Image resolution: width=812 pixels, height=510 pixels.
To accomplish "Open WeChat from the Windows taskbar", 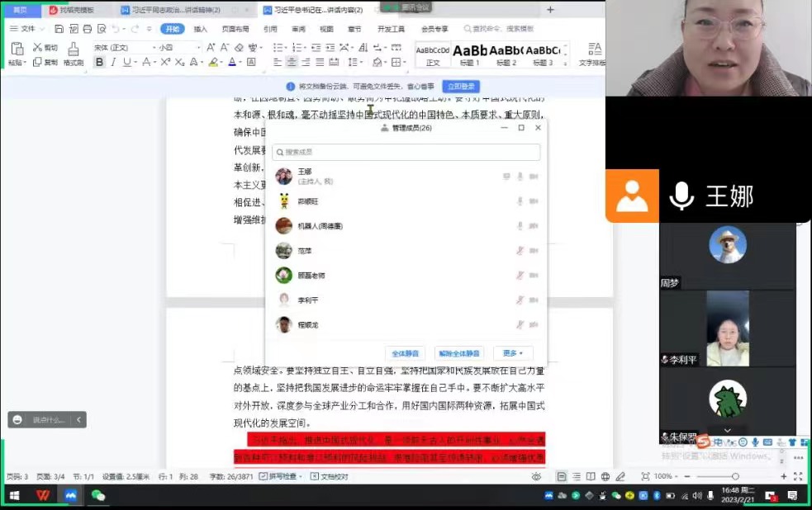I will (x=98, y=495).
